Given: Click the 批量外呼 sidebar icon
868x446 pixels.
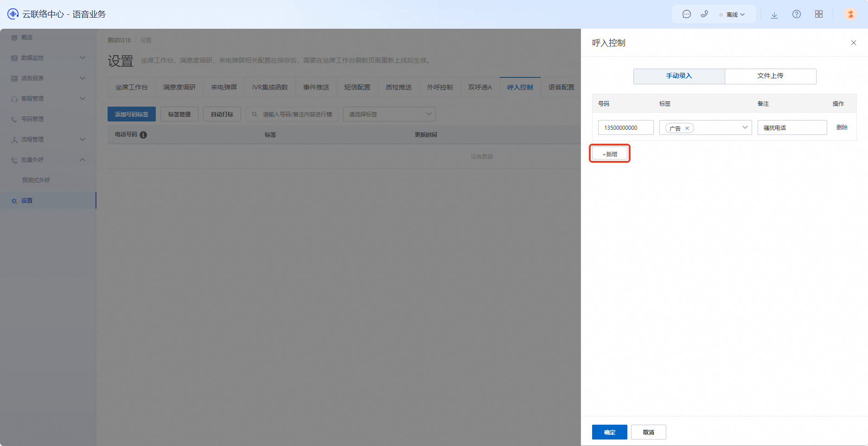Looking at the screenshot, I should tap(14, 160).
